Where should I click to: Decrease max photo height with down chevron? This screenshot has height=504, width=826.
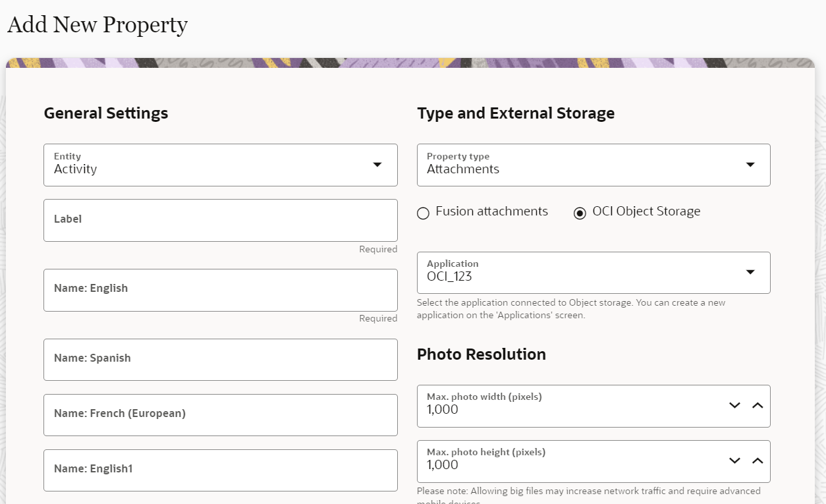[x=735, y=461]
